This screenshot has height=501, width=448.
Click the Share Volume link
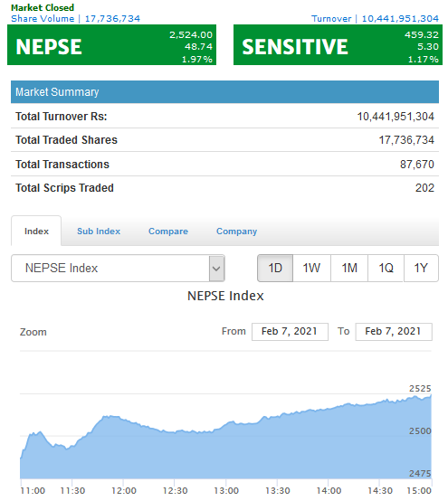click(x=75, y=18)
